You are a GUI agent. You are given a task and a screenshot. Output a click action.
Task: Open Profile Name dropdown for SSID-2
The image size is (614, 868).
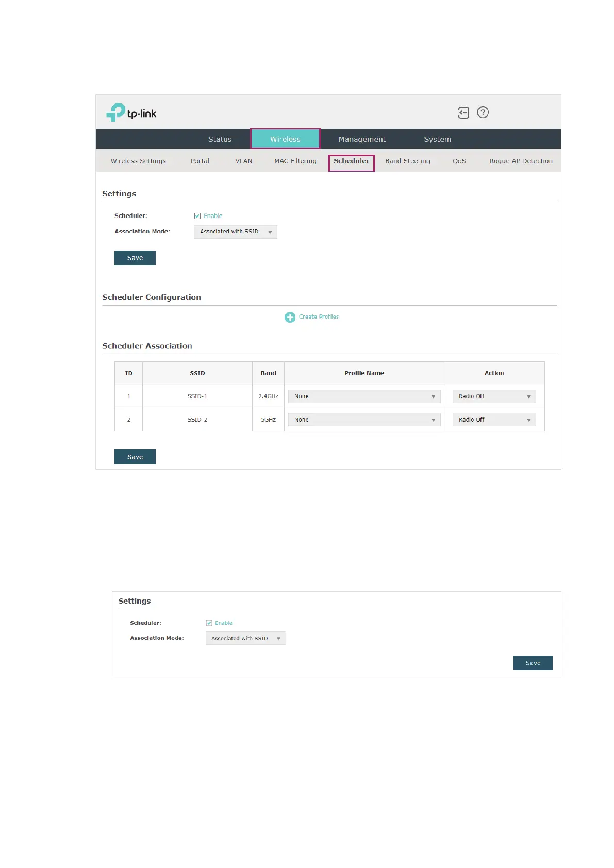[364, 420]
